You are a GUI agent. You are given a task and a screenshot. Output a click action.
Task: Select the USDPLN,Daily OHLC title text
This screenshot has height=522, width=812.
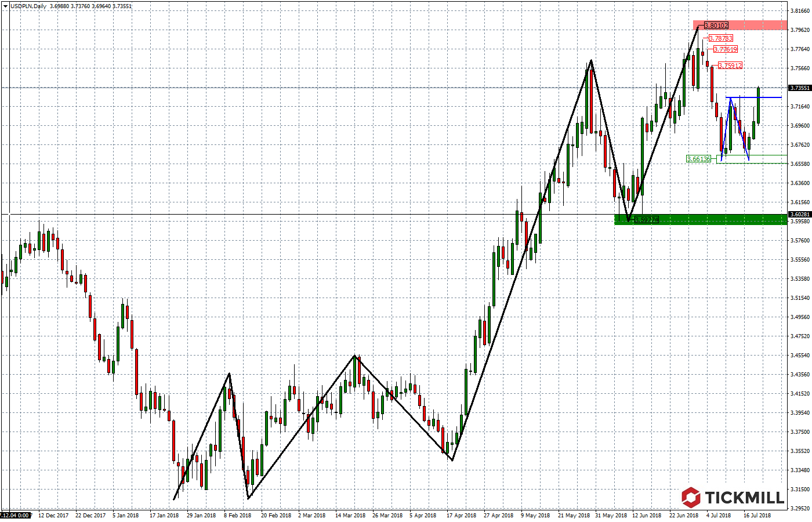pos(71,6)
